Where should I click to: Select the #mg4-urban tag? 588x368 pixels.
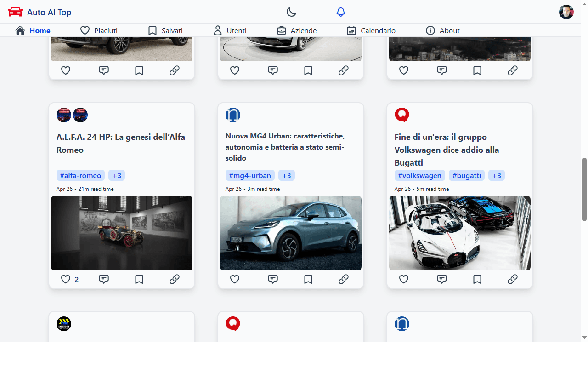point(250,175)
